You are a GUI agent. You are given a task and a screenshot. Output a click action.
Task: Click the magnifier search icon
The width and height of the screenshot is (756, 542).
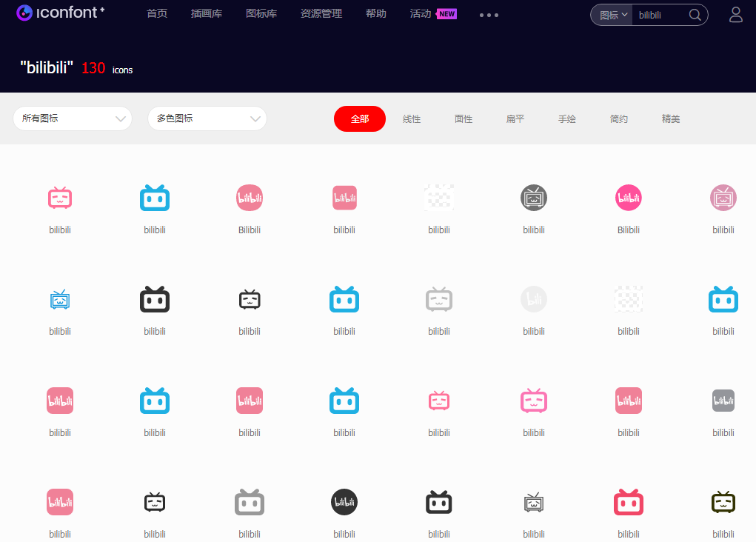point(695,15)
